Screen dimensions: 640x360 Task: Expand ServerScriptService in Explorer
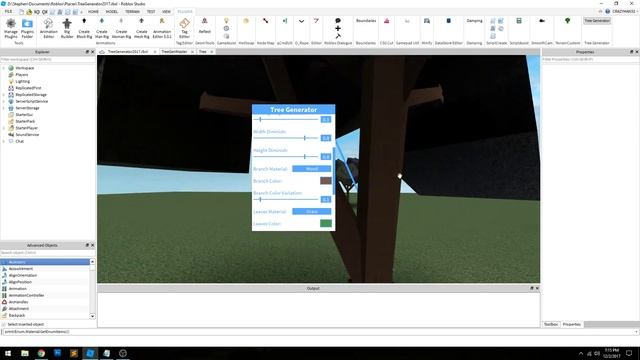[4, 101]
